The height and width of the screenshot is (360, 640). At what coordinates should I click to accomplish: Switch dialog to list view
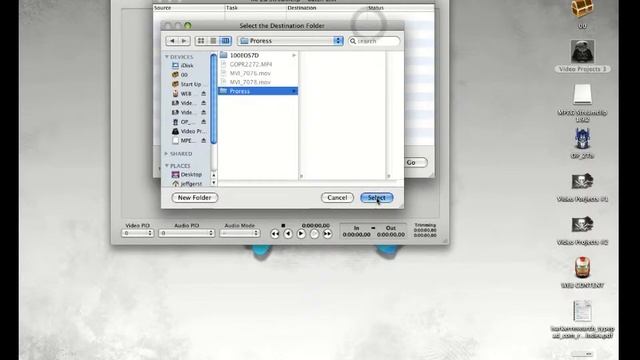tap(213, 41)
